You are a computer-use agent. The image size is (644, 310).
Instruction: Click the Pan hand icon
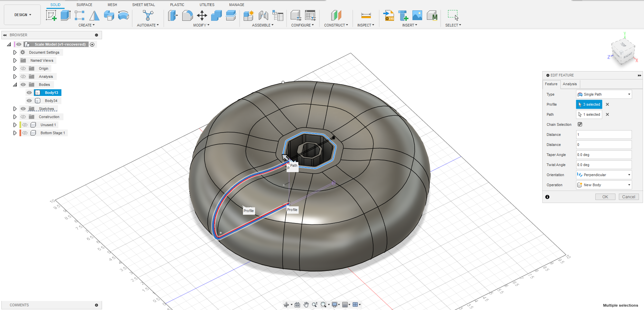point(306,305)
